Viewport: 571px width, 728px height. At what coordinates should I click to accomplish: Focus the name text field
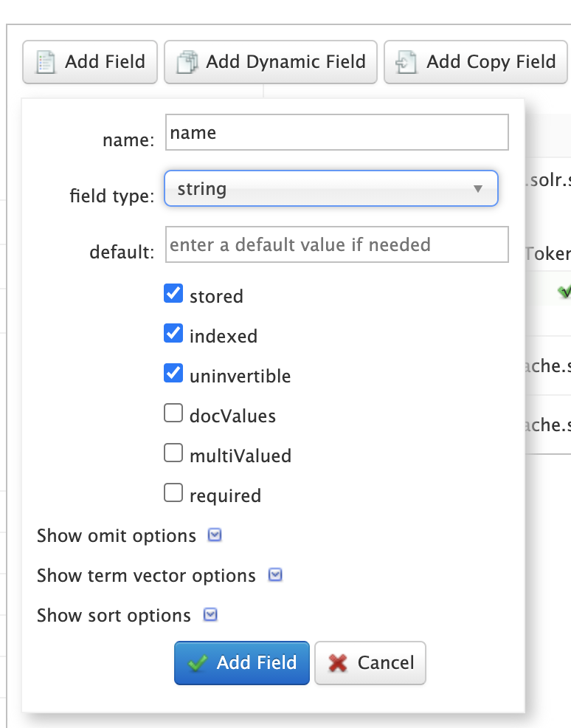click(337, 133)
